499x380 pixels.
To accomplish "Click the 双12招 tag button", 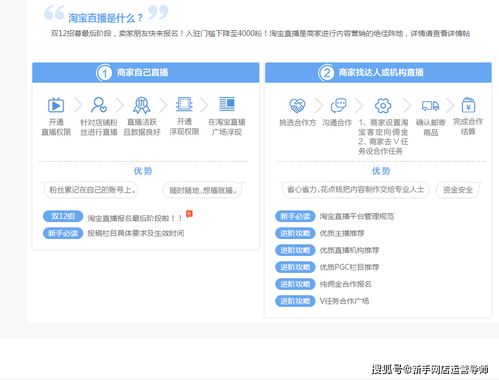I will 63,216.
